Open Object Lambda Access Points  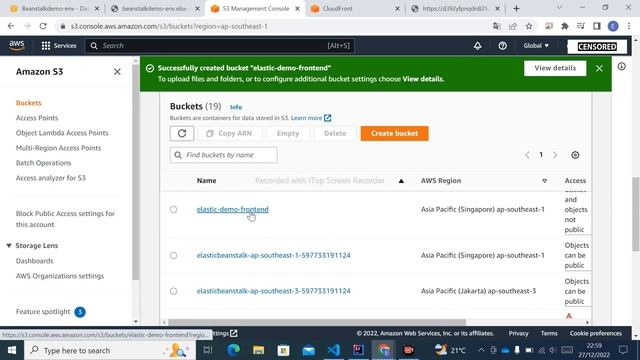point(62,133)
